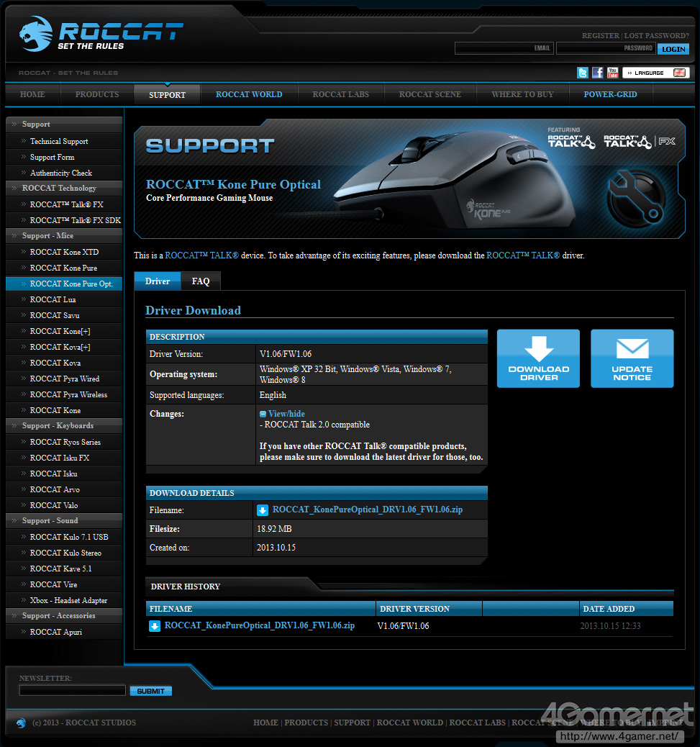Expand the Support - Sound sidebar section

(64, 521)
